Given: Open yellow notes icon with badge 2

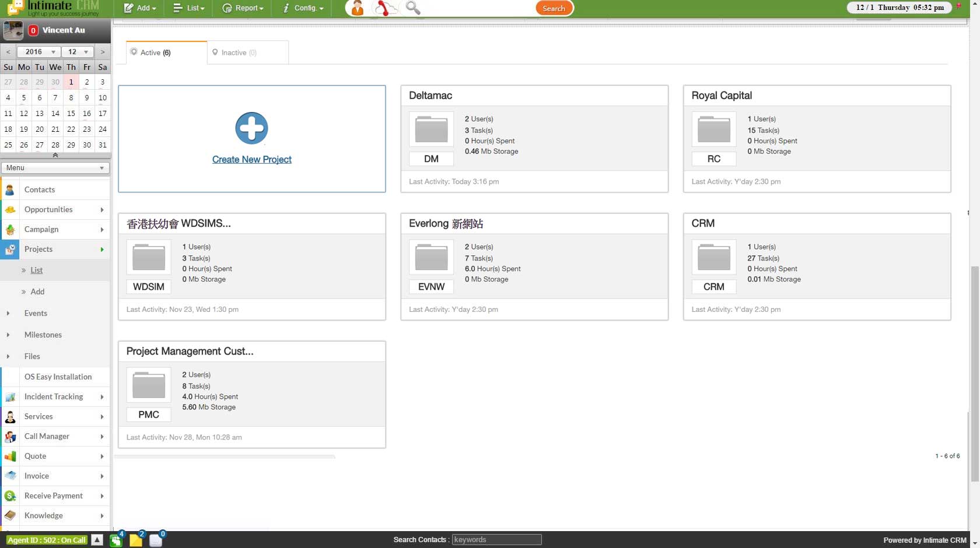Looking at the screenshot, I should [x=136, y=540].
